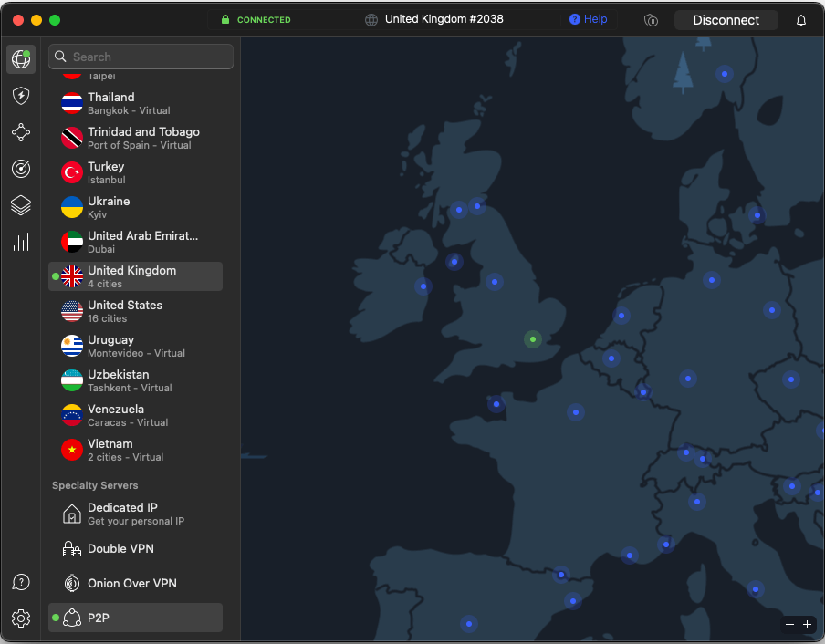Open Threat Protection shield icon in sidebar

pos(21,96)
